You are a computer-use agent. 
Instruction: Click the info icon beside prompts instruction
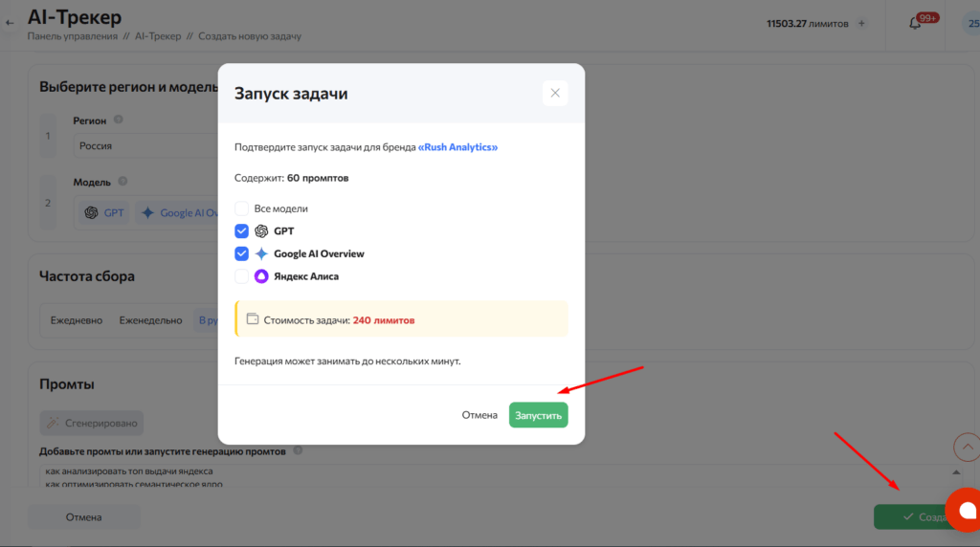click(298, 450)
